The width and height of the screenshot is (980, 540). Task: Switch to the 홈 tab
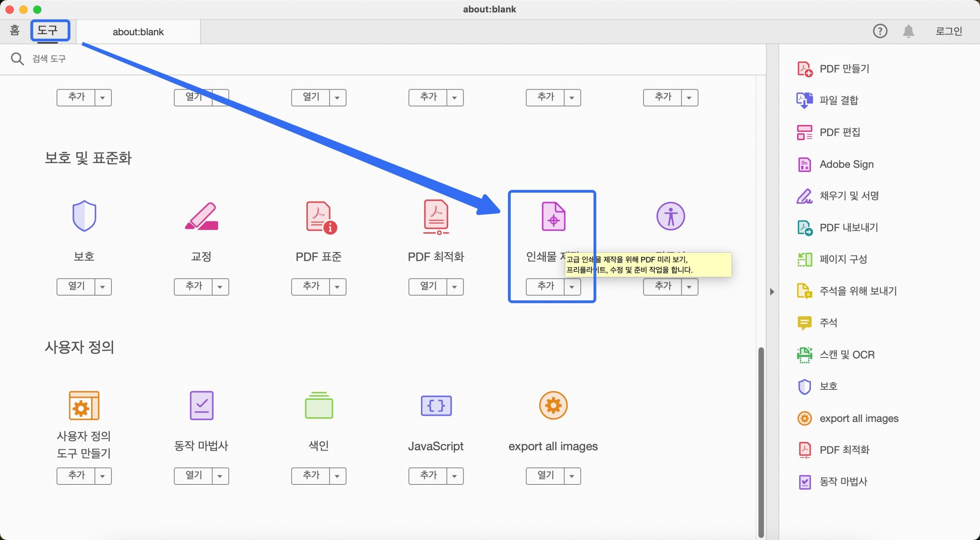[15, 30]
